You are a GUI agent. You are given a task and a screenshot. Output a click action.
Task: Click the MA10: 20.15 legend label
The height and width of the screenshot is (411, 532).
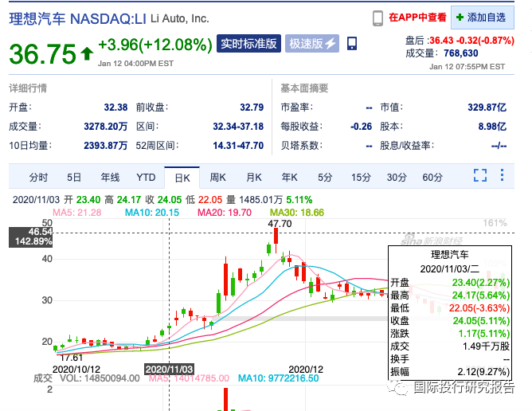tap(152, 213)
